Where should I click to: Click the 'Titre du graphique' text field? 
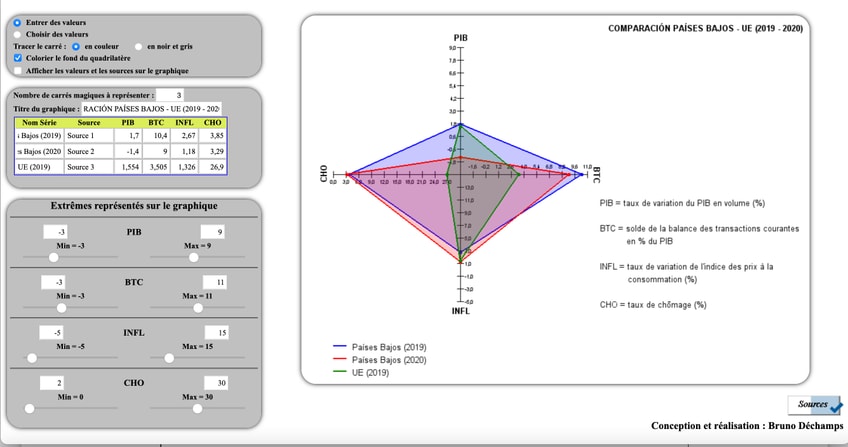click(x=151, y=108)
